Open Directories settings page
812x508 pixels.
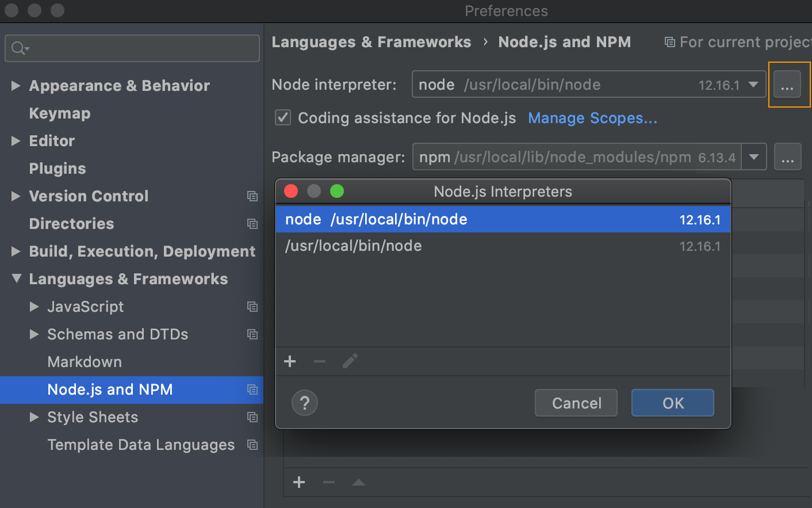tap(71, 224)
